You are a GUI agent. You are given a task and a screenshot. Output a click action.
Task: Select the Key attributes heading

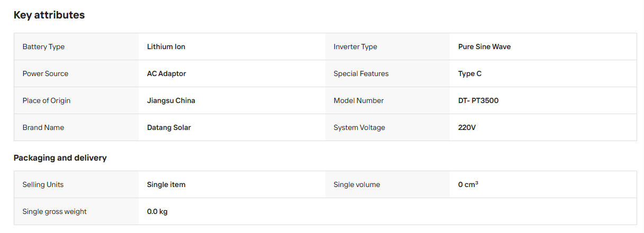click(x=49, y=15)
